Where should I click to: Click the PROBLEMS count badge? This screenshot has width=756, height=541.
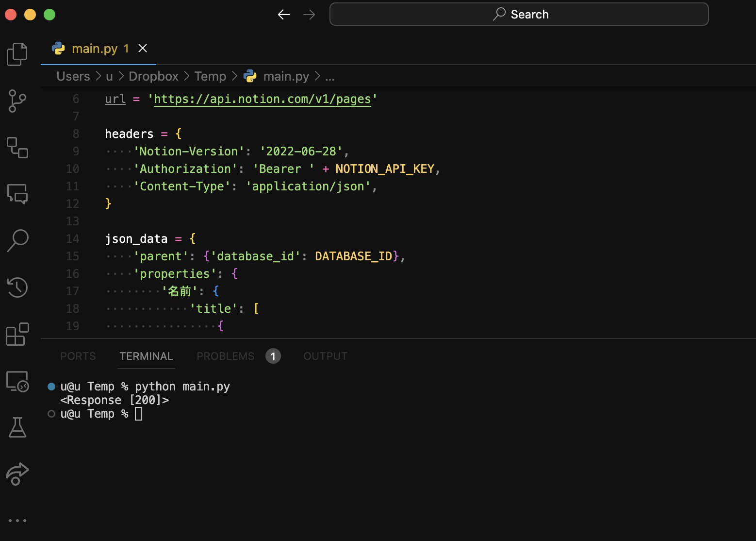click(x=273, y=356)
